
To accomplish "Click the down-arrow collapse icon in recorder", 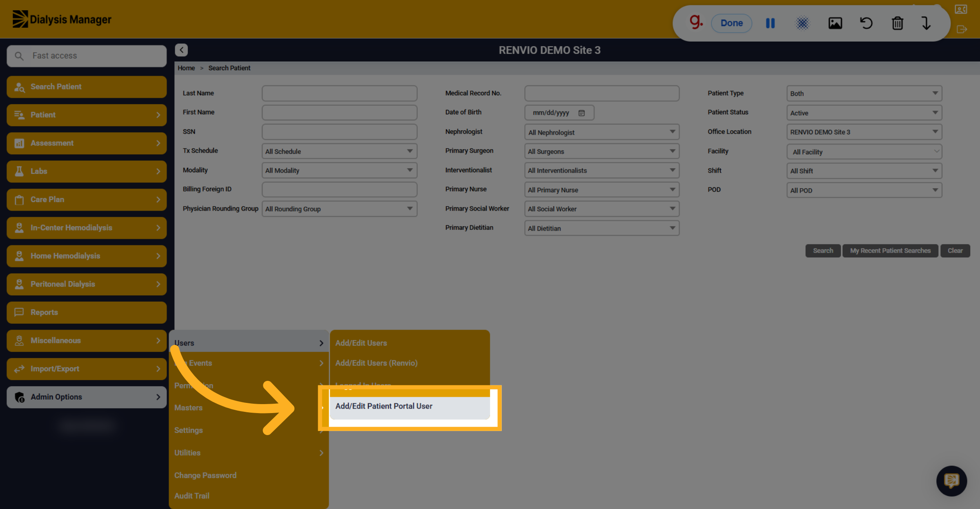I will point(926,23).
